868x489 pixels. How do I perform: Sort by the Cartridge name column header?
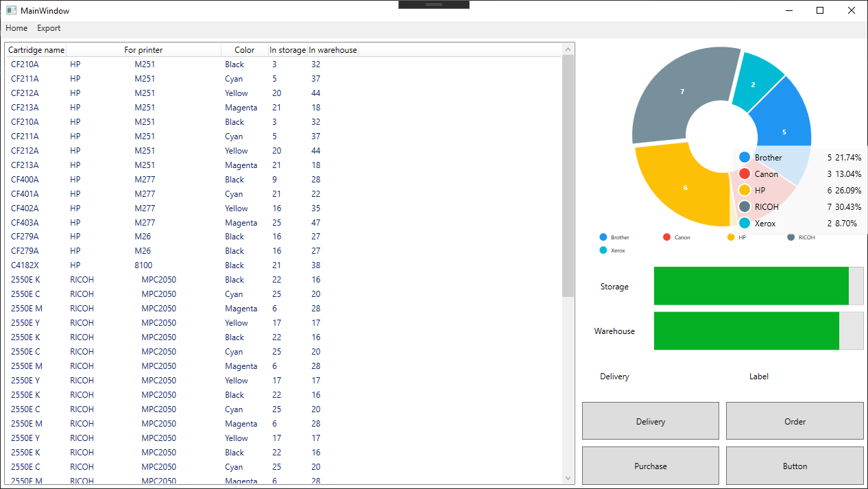point(36,50)
